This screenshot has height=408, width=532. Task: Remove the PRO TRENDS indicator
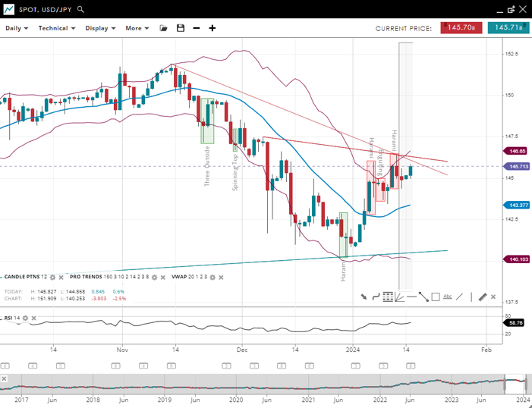pyautogui.click(x=163, y=278)
